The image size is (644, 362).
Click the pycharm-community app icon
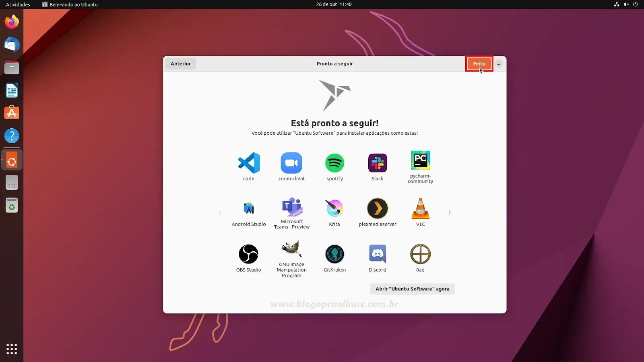click(420, 160)
